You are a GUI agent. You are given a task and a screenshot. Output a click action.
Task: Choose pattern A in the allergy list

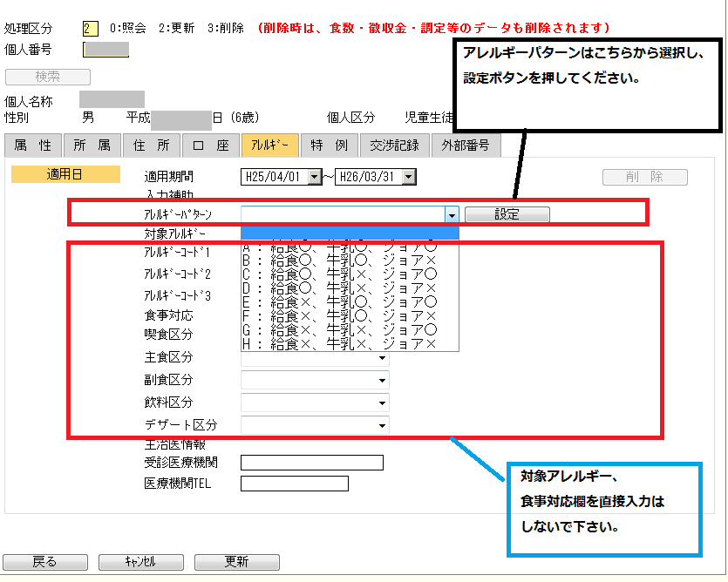click(x=349, y=247)
